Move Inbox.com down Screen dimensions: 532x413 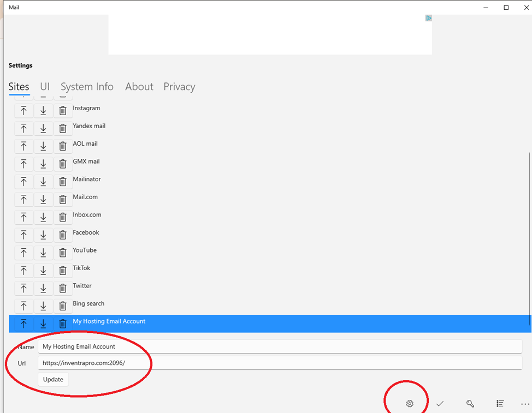click(43, 217)
